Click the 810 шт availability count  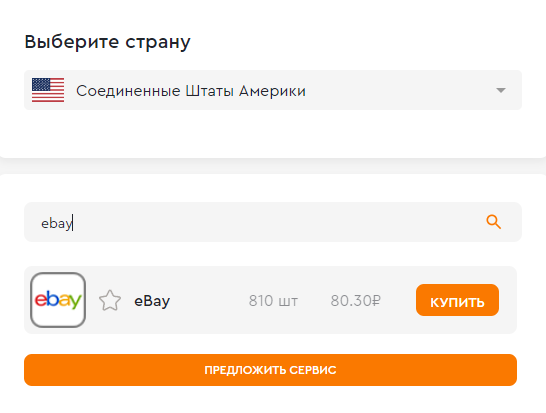coord(273,301)
